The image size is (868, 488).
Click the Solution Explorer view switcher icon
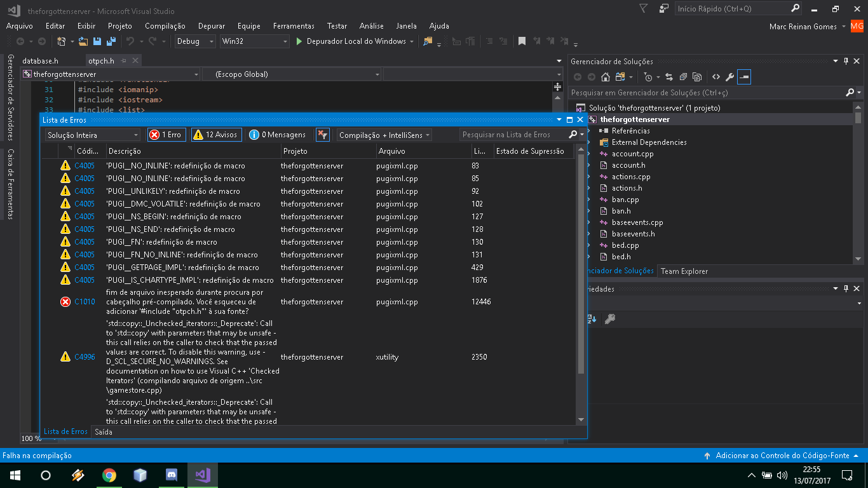[x=620, y=77]
